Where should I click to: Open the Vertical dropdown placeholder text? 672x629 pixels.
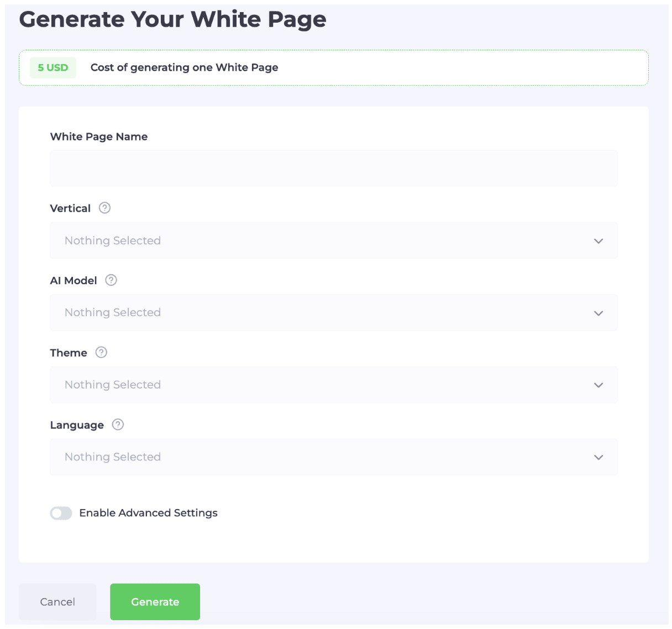[113, 241]
